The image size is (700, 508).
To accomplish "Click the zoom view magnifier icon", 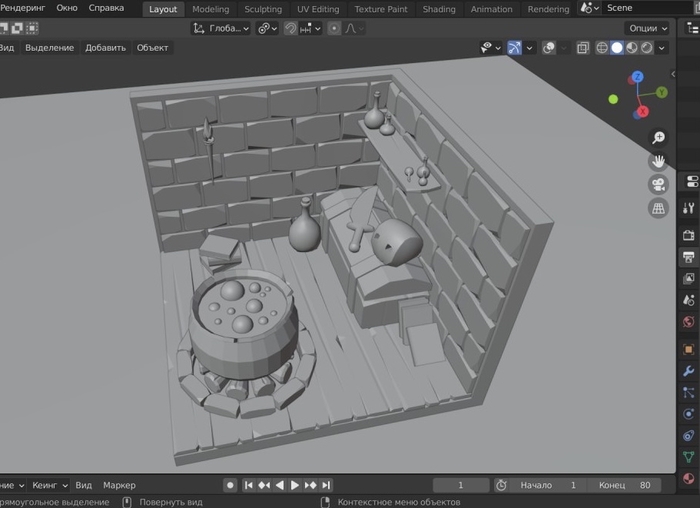I will [658, 137].
